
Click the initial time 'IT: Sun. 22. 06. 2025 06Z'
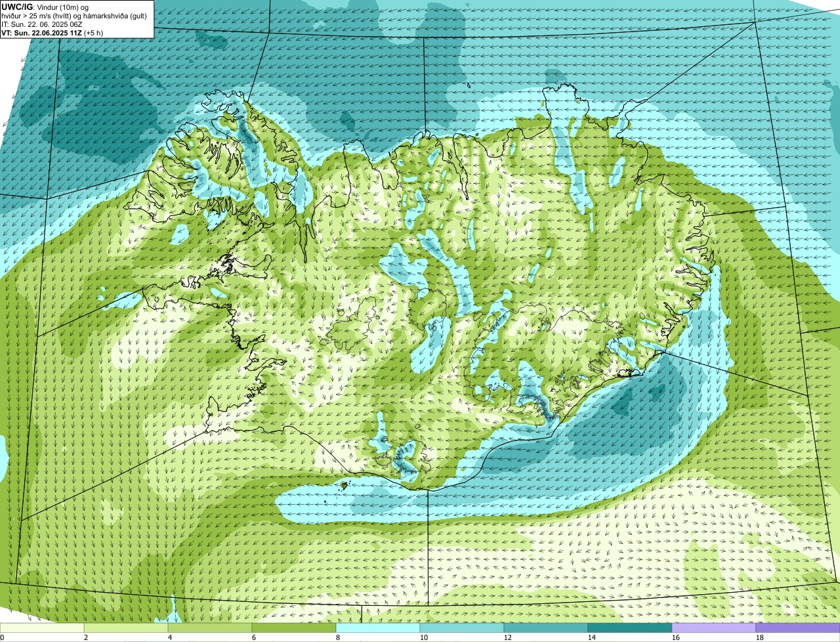click(x=42, y=24)
